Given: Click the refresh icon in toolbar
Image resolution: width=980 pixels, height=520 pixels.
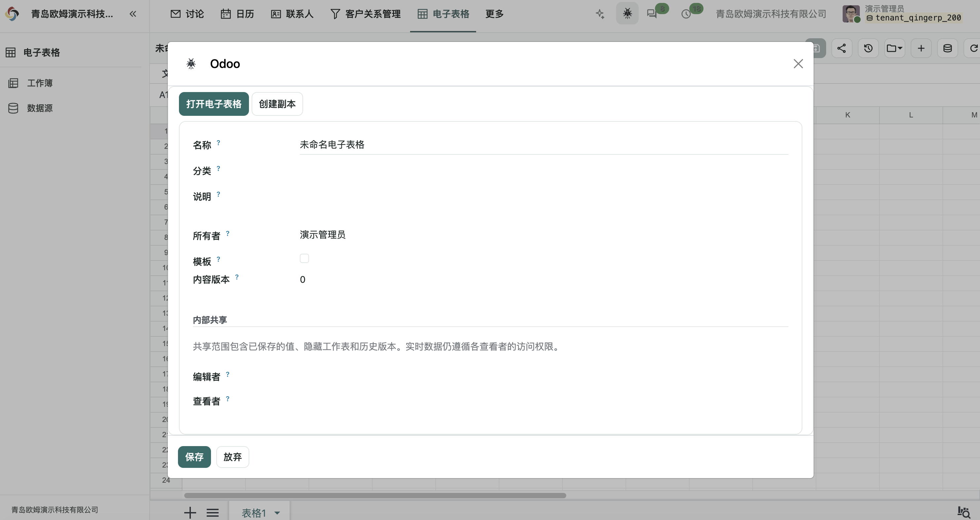Looking at the screenshot, I should coord(973,48).
